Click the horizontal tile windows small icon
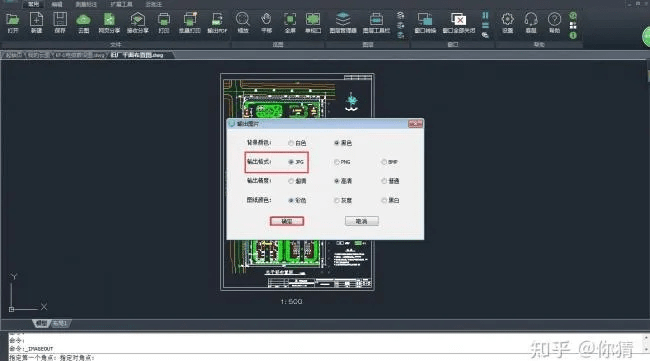The width and height of the screenshot is (650, 361). point(485,25)
